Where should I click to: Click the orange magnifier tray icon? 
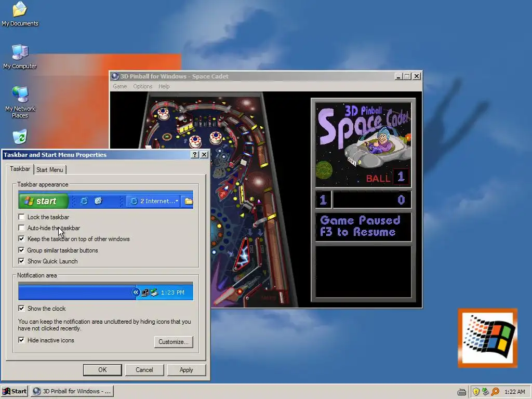[x=495, y=392]
